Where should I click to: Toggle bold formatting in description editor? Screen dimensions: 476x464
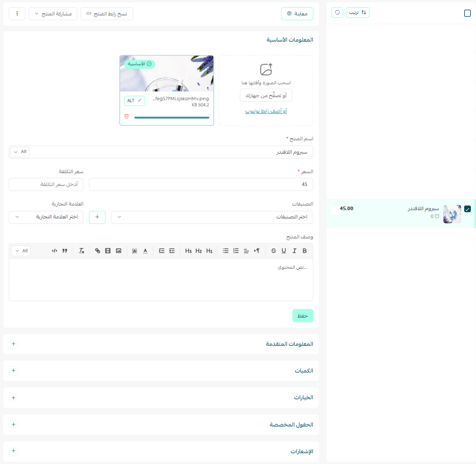coord(304,251)
